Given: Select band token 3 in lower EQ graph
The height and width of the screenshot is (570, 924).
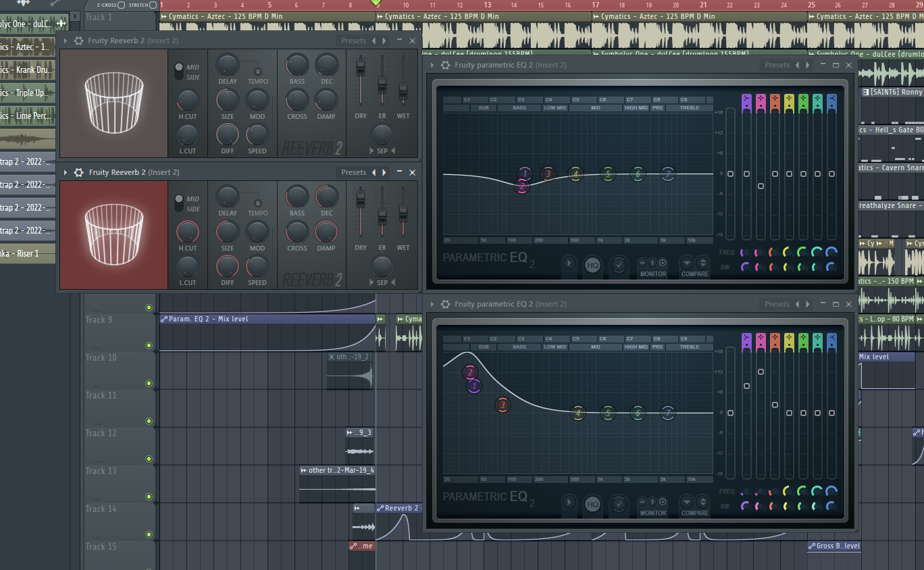Looking at the screenshot, I should [502, 405].
